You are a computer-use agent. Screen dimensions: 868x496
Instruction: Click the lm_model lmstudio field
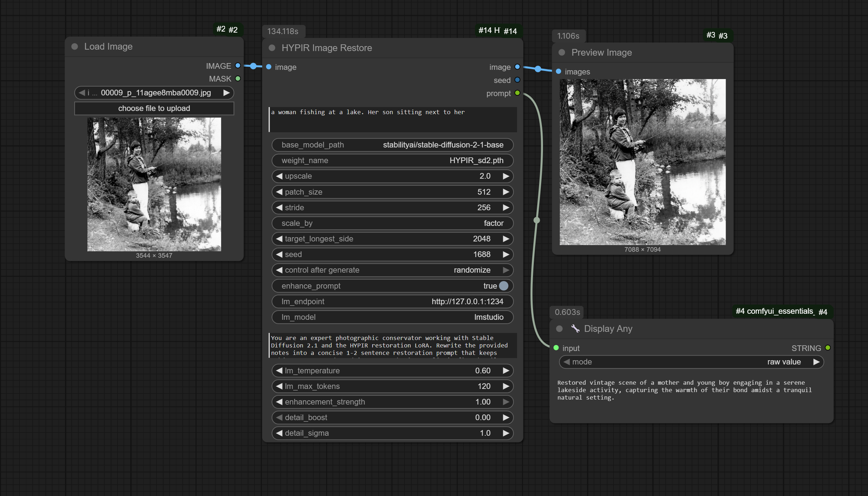point(392,317)
